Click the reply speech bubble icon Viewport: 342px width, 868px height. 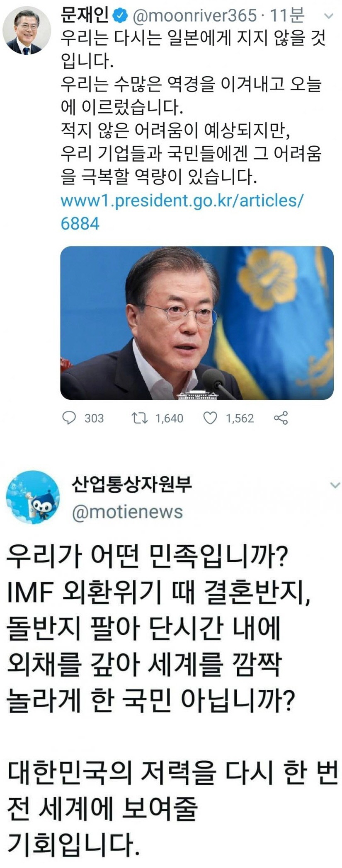pyautogui.click(x=69, y=418)
